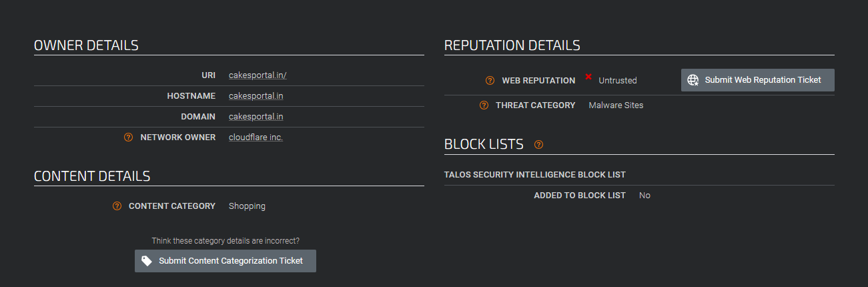The width and height of the screenshot is (868, 287).
Task: Click the help icon beside Web Reputation
Action: tap(490, 81)
